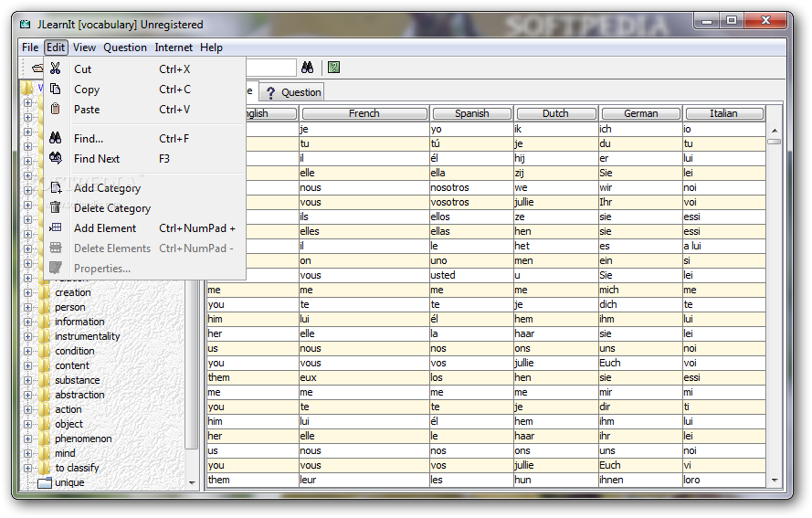Click the German cell 'mich'
This screenshot has height=518, width=812.
click(640, 290)
